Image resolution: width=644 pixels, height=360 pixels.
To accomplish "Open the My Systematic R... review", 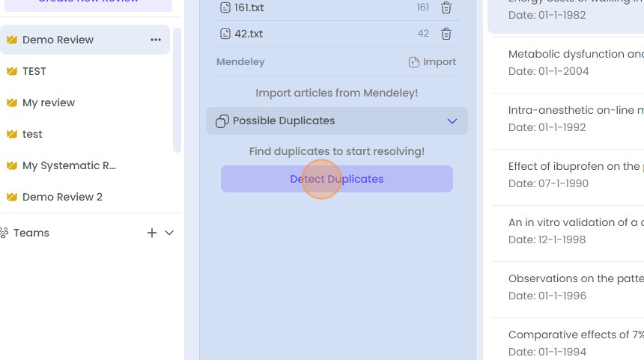I will (69, 165).
